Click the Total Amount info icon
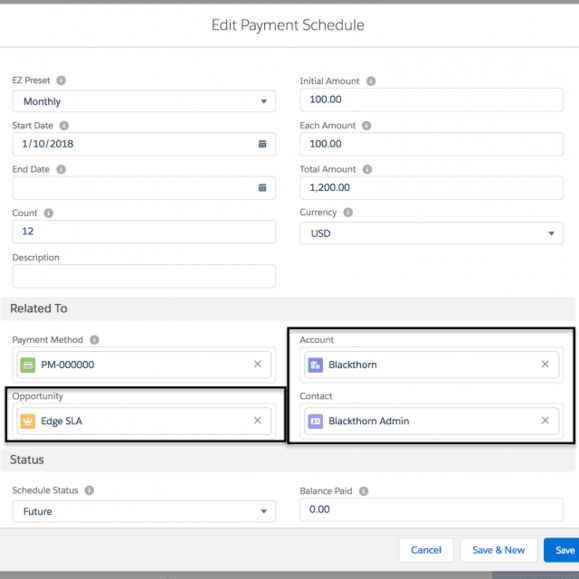Viewport: 579px width, 579px height. (x=367, y=169)
